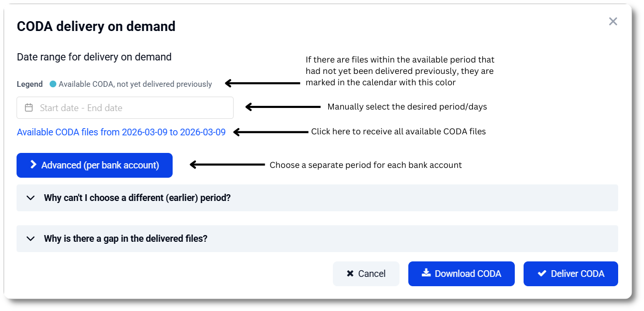Image resolution: width=644 pixels, height=311 pixels.
Task: Click the X to close the dialog
Action: (x=613, y=21)
